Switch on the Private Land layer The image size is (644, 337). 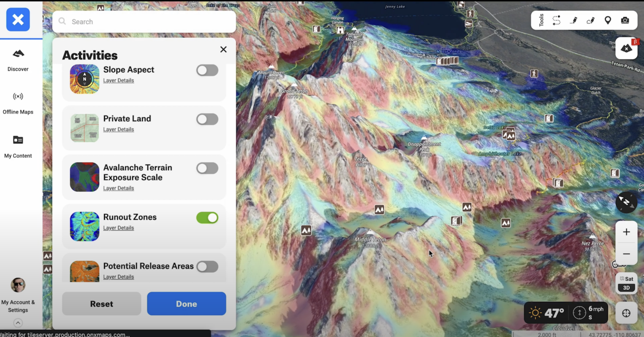(207, 119)
